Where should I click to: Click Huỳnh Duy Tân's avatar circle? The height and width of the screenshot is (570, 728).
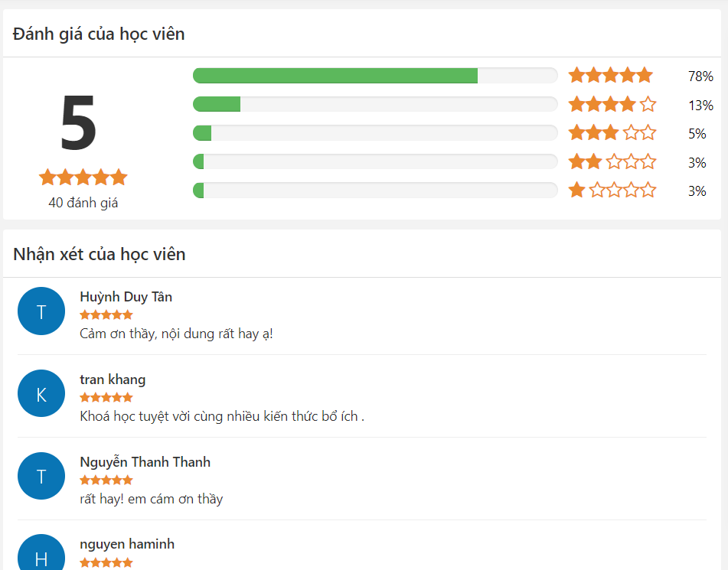(41, 311)
